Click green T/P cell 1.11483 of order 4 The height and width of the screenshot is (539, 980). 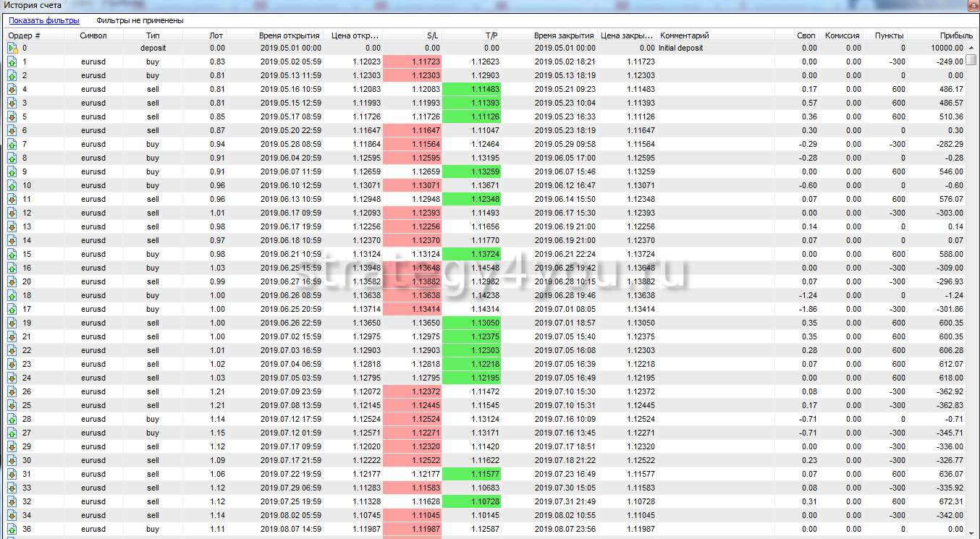pos(471,90)
